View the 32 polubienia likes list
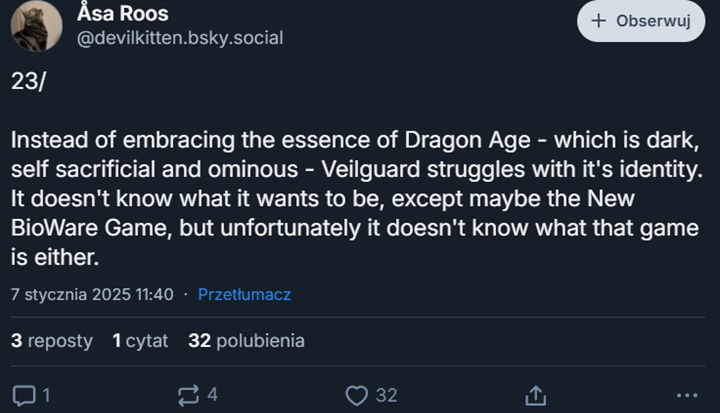Viewport: 720px width, 413px height. (x=246, y=341)
